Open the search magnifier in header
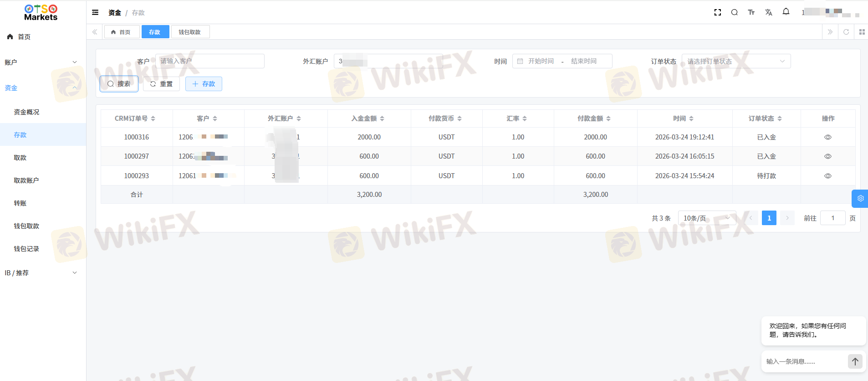This screenshot has height=381, width=868. coord(735,12)
